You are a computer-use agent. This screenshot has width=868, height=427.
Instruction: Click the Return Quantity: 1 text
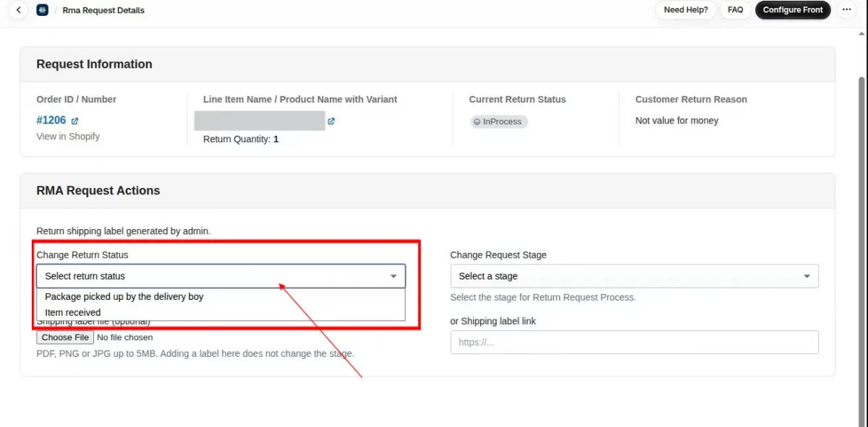tap(241, 139)
